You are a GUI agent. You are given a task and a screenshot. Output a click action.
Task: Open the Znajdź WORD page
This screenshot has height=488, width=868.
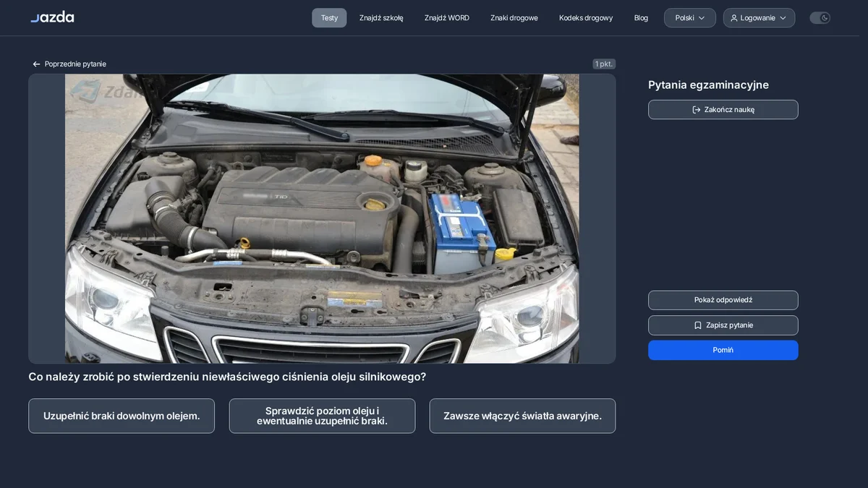tap(447, 18)
